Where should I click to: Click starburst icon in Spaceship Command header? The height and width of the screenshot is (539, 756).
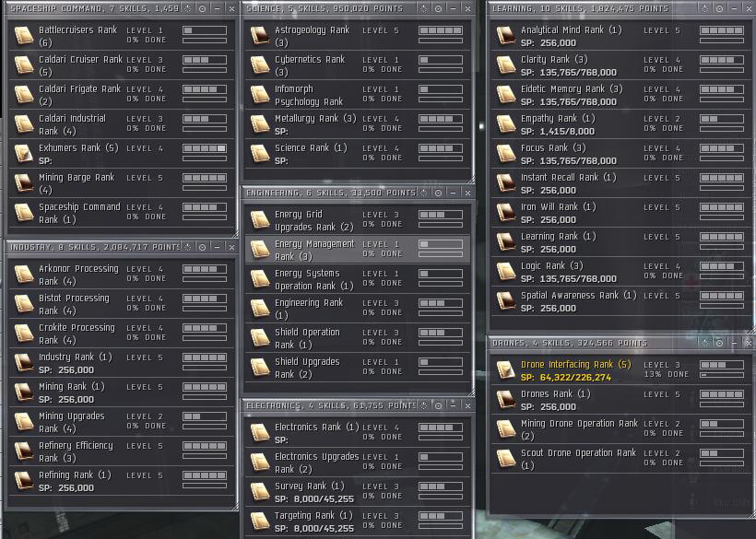pos(188,8)
